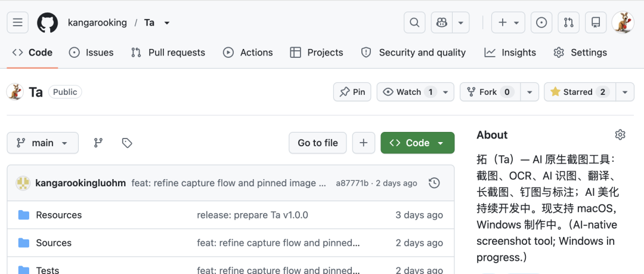Switch to the Code tab
The width and height of the screenshot is (644, 274).
(32, 53)
